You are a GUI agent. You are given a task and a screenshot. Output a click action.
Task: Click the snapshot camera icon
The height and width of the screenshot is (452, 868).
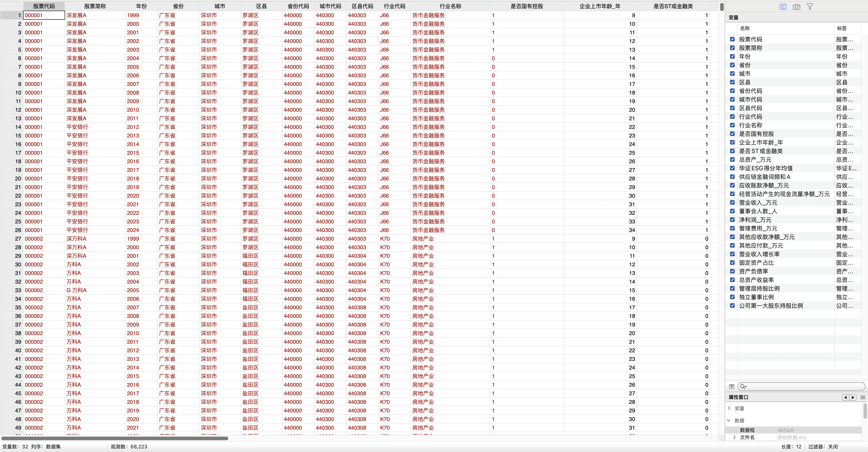(x=796, y=7)
